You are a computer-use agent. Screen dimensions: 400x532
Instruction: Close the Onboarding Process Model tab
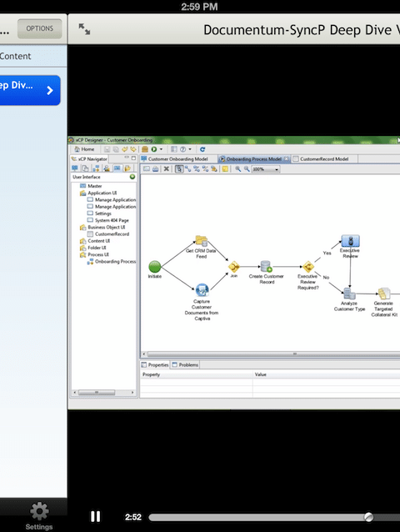click(x=287, y=158)
